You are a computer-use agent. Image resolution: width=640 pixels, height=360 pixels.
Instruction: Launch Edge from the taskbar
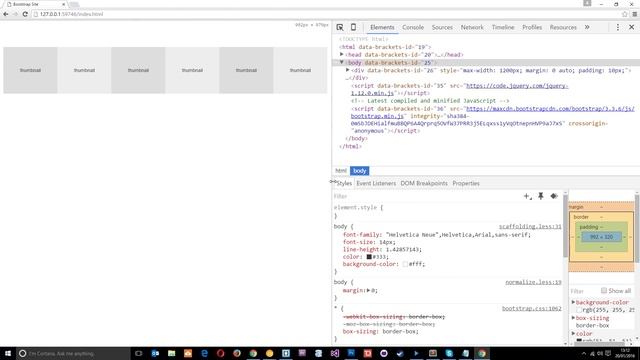click(x=204, y=353)
